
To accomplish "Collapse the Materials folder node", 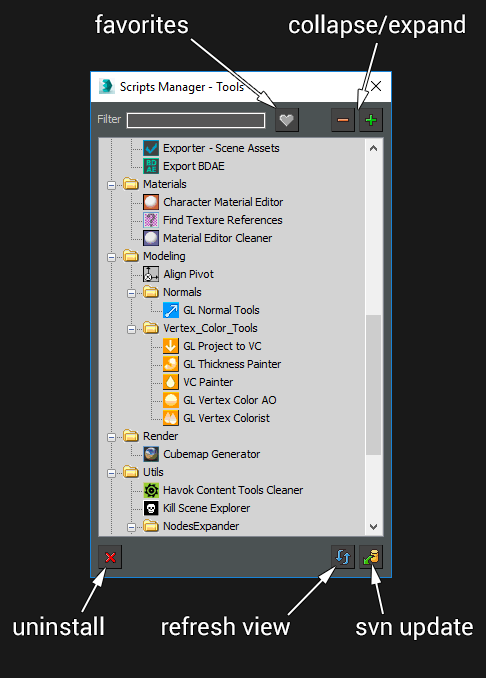I will pos(111,185).
